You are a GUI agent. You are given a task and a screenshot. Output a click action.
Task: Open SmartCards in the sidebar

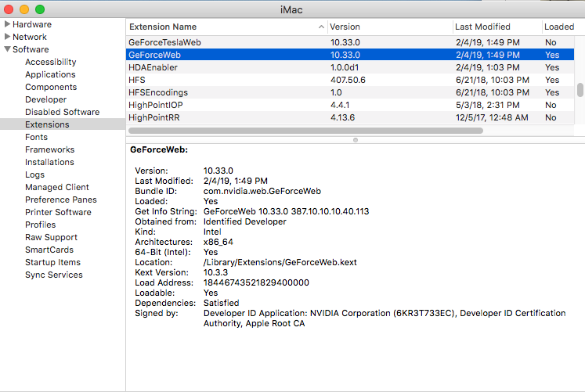coord(49,250)
